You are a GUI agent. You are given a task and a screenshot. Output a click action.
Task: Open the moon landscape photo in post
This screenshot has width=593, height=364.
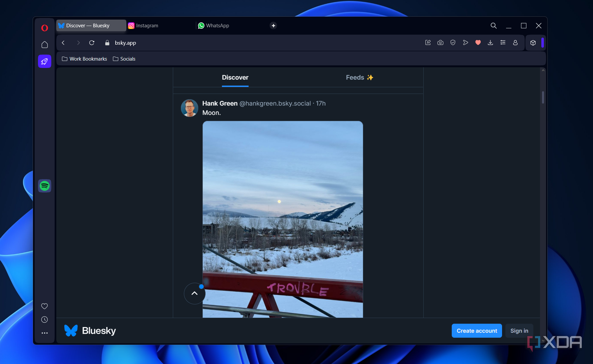[283, 219]
